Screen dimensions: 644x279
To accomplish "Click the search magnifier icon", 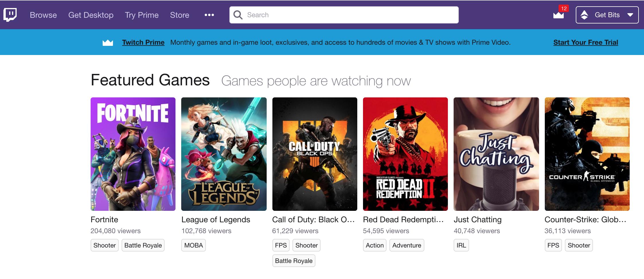I will click(x=238, y=15).
